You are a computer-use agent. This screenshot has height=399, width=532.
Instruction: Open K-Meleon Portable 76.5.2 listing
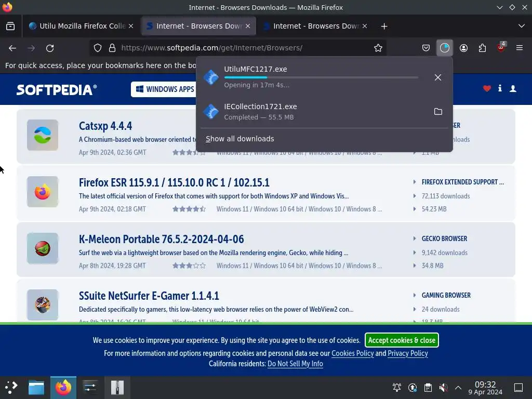click(x=162, y=239)
